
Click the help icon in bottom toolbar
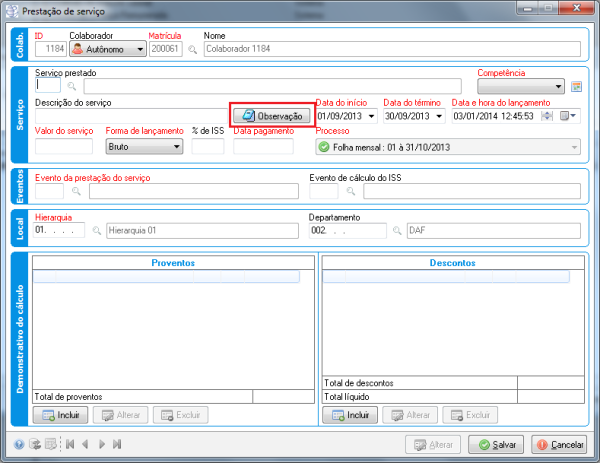point(19,444)
